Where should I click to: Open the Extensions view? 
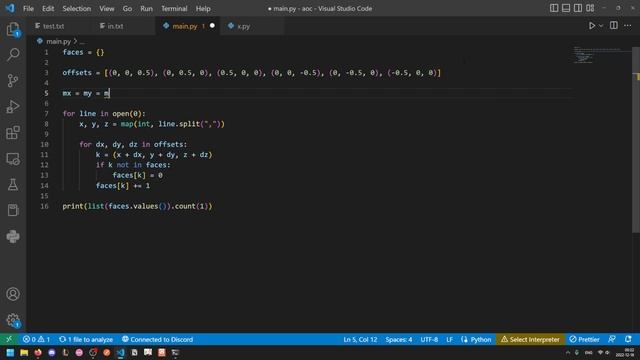coord(13,133)
